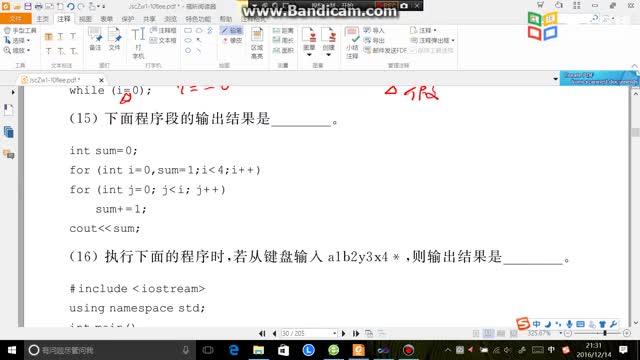Select the cloud shape drawing tool

[199, 31]
